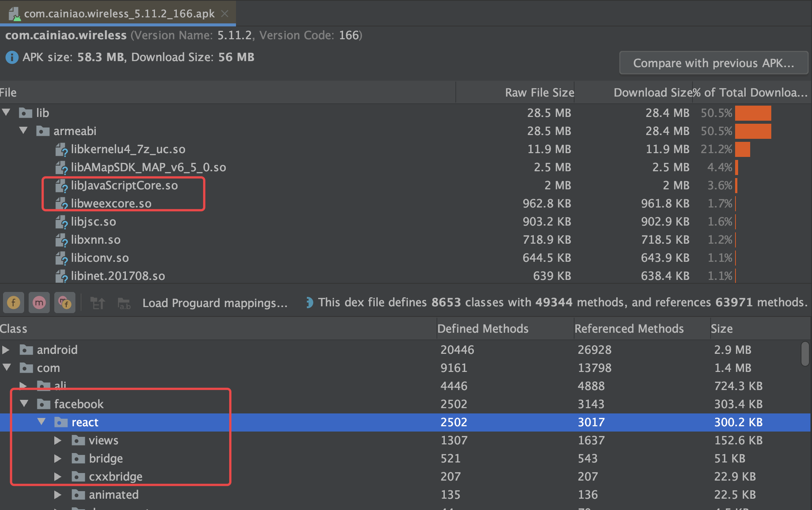Expand the views package arrow
The width and height of the screenshot is (812, 510).
pyautogui.click(x=58, y=440)
